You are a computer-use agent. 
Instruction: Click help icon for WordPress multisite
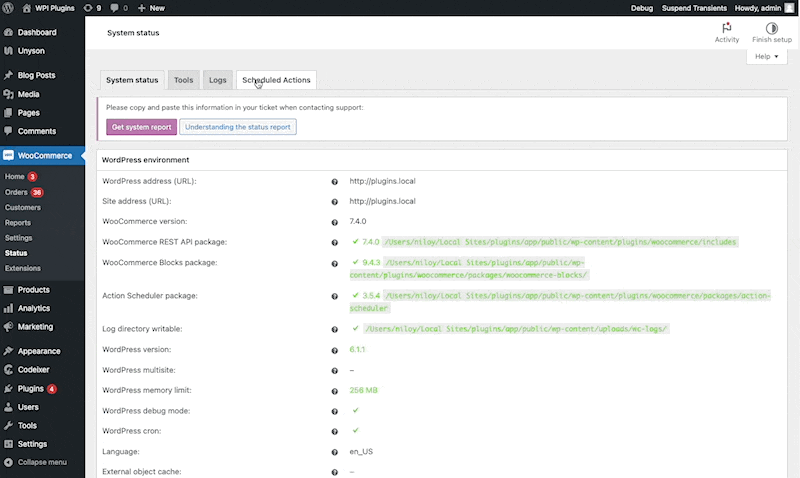(335, 370)
